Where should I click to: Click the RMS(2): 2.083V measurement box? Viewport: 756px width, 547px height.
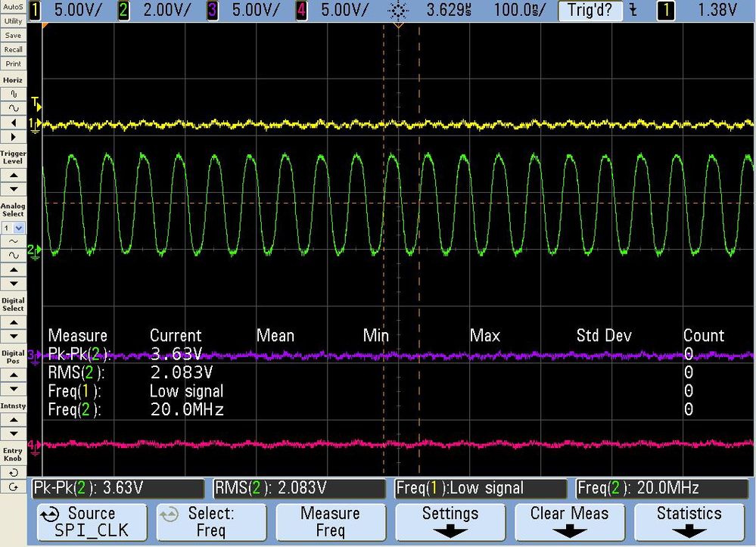point(299,488)
